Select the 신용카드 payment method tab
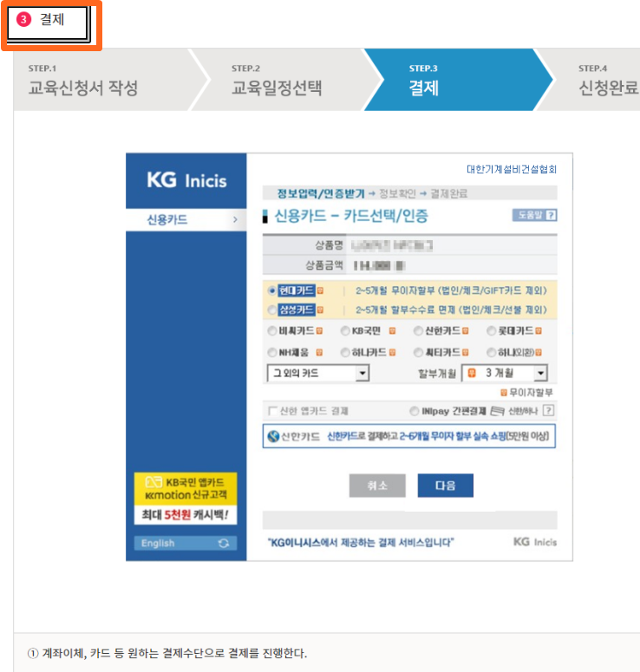Image resolution: width=640 pixels, height=672 pixels. click(186, 219)
